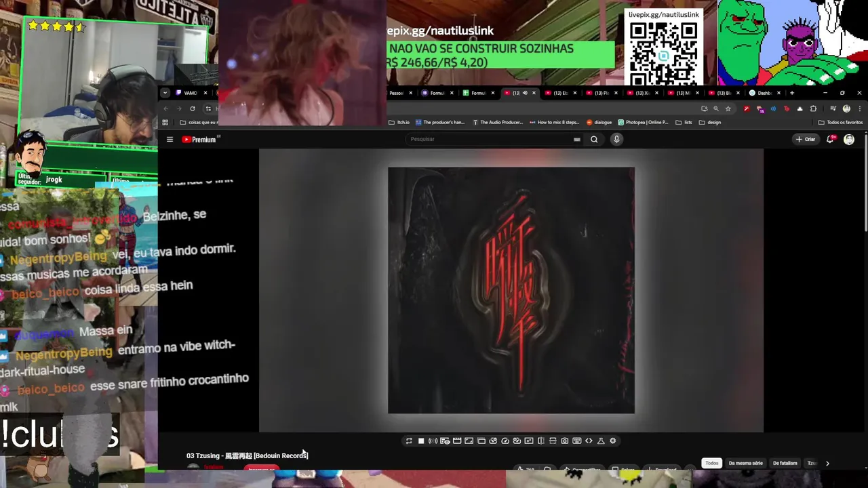Open the experiments flask icon
Viewport: 868px width, 488px height.
pyautogui.click(x=601, y=441)
